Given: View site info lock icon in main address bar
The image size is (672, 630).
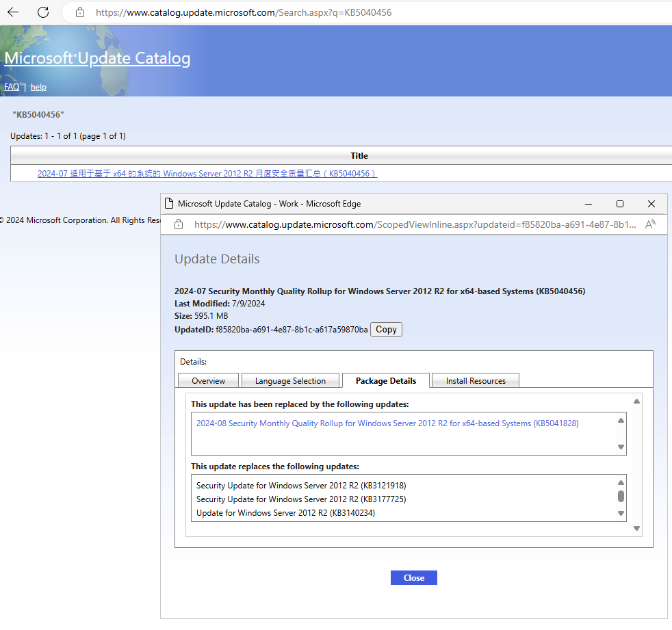Looking at the screenshot, I should point(80,12).
